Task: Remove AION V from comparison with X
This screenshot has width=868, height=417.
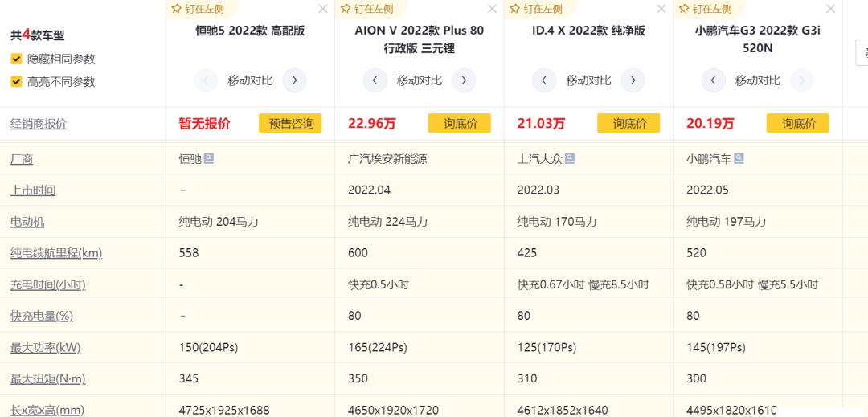Action: tap(492, 9)
